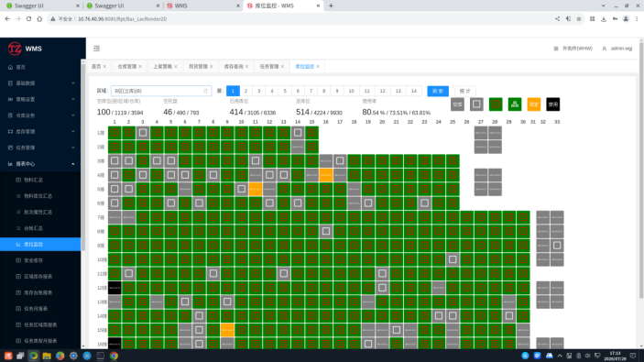The image size is (644, 362).
Task: Select layer 11 button
Action: coord(367,91)
